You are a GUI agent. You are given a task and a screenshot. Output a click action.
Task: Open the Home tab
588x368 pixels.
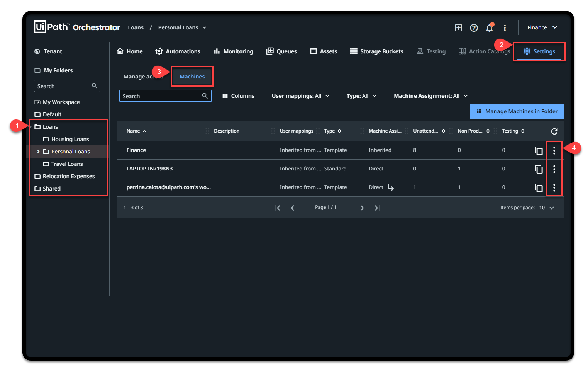[130, 51]
